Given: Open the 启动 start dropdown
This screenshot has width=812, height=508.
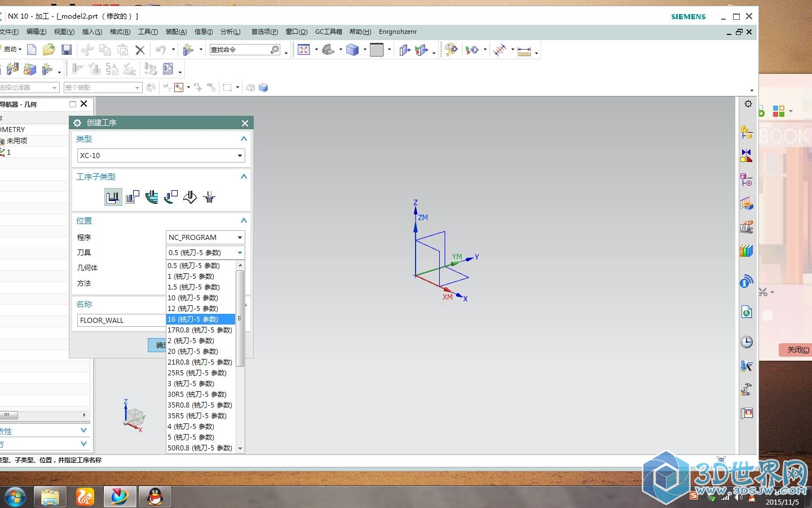Looking at the screenshot, I should [x=11, y=50].
